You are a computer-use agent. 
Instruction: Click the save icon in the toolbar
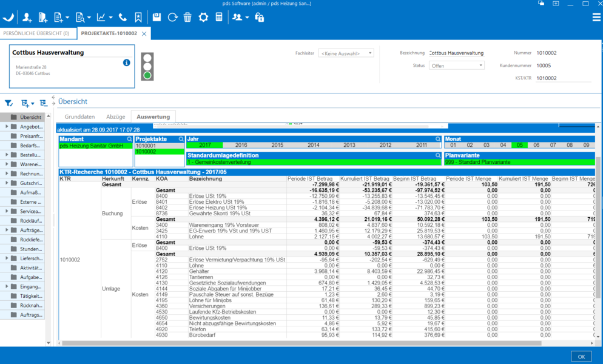pos(157,17)
